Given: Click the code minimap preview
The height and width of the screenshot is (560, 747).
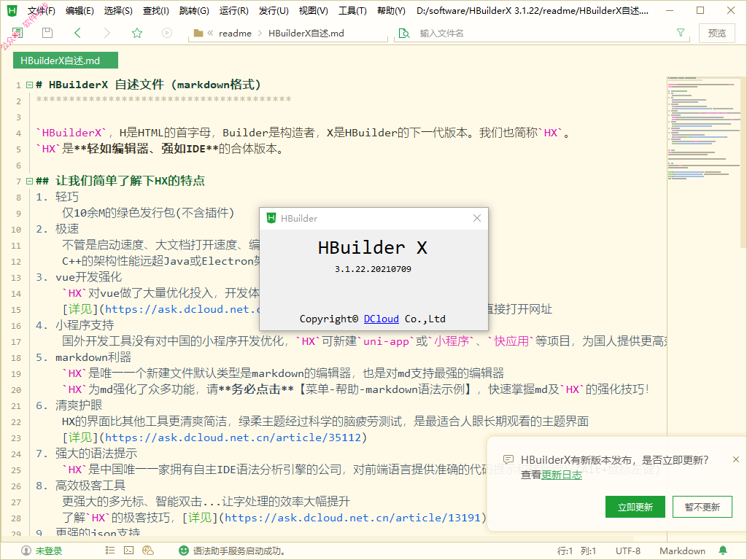Looking at the screenshot, I should pyautogui.click(x=704, y=128).
